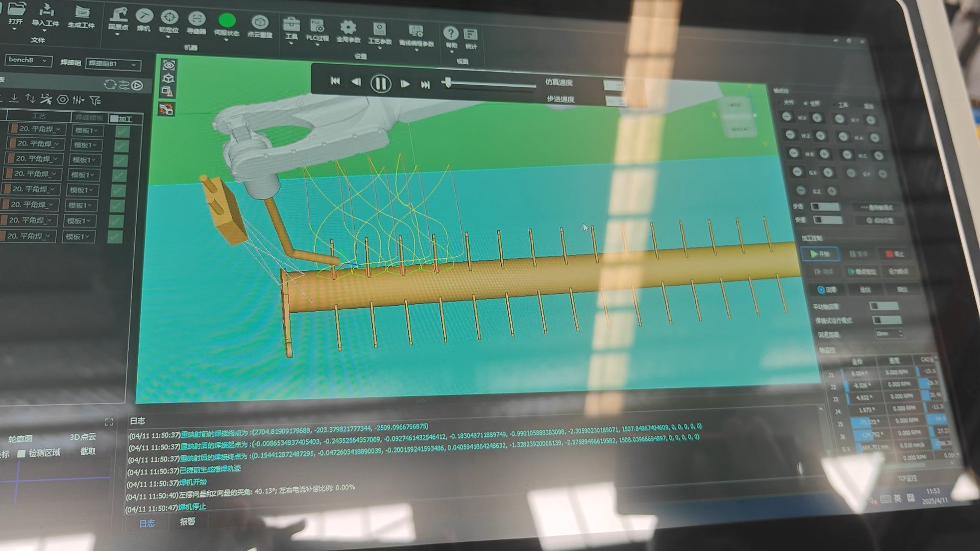Viewport: 980px width, 551px height.
Task: Pause the simulation playback
Action: 380,84
